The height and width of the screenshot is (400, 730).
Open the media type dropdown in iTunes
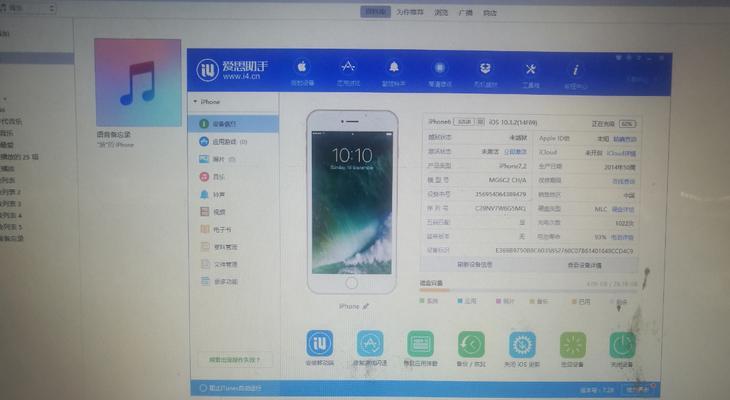pos(28,8)
